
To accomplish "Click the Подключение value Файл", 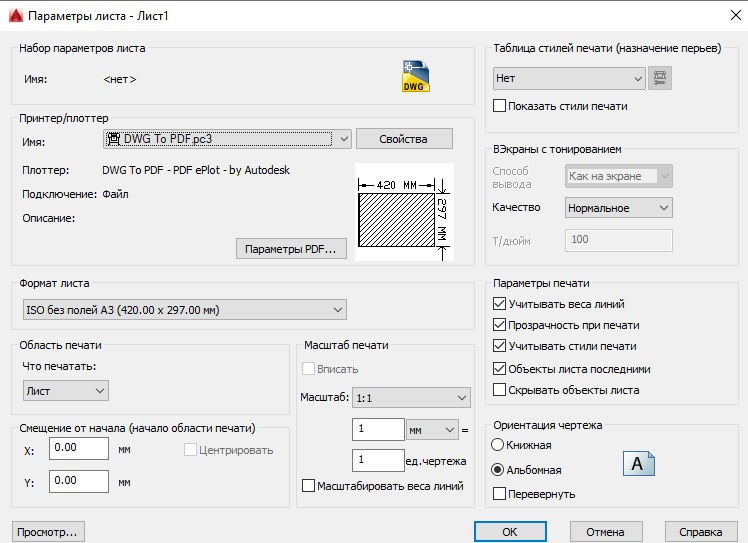I will click(x=115, y=194).
